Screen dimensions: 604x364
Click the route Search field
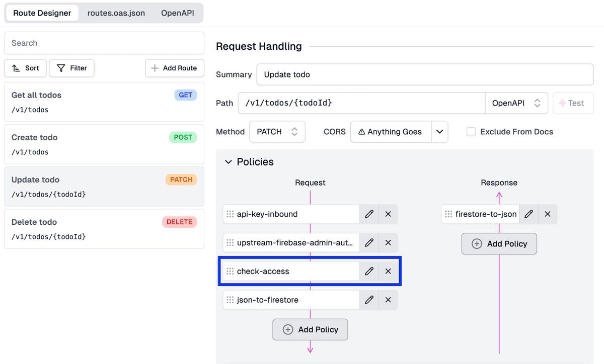[104, 43]
